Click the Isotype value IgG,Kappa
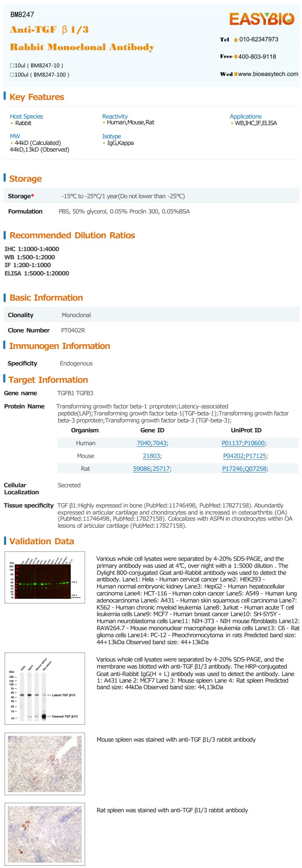The image size is (302, 868). point(120,143)
